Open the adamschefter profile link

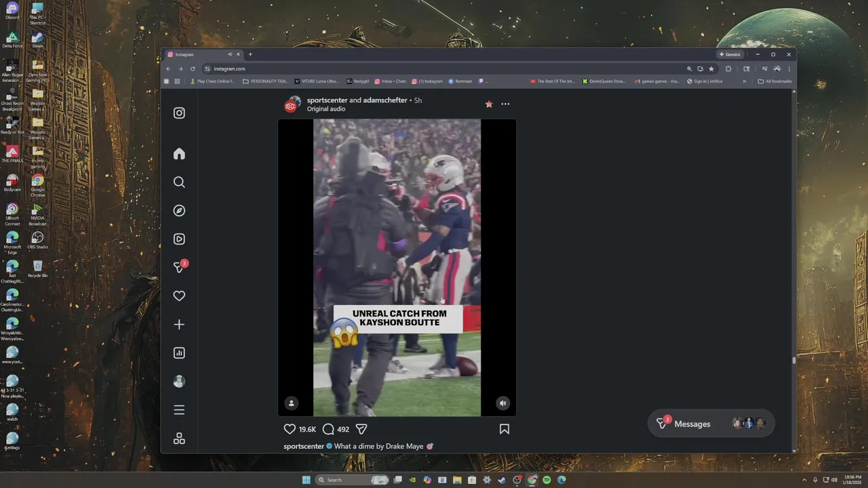[385, 100]
